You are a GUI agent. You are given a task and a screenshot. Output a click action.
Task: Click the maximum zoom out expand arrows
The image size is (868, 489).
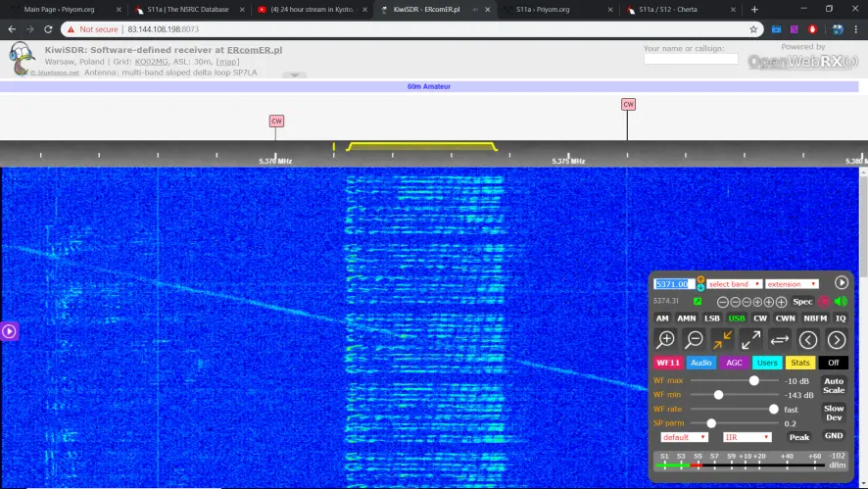point(750,340)
